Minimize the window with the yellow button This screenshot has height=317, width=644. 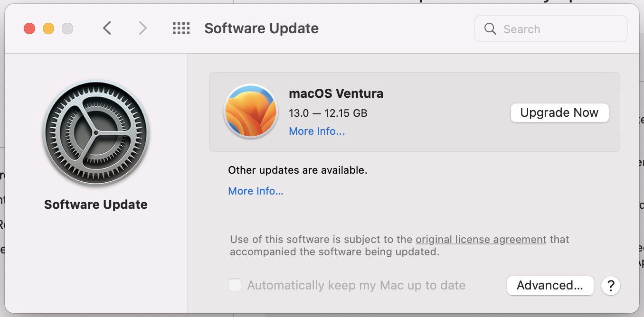pos(48,28)
